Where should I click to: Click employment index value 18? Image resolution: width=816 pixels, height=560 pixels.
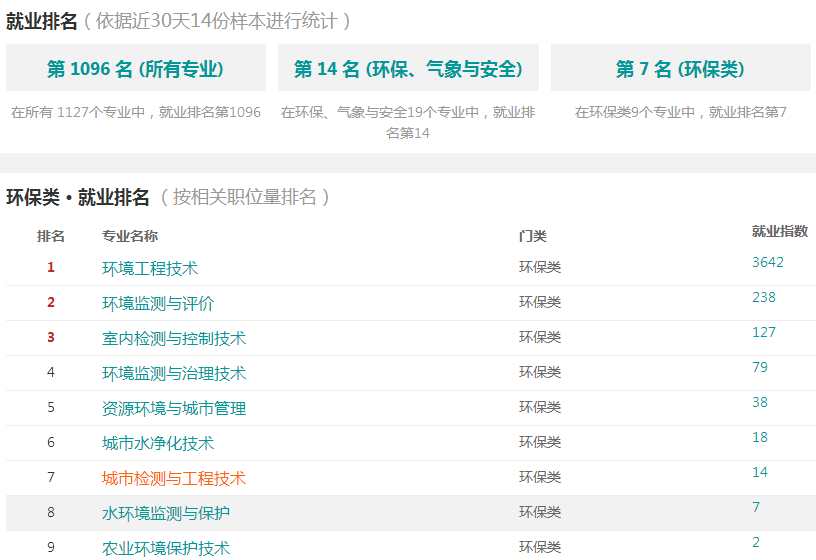760,437
